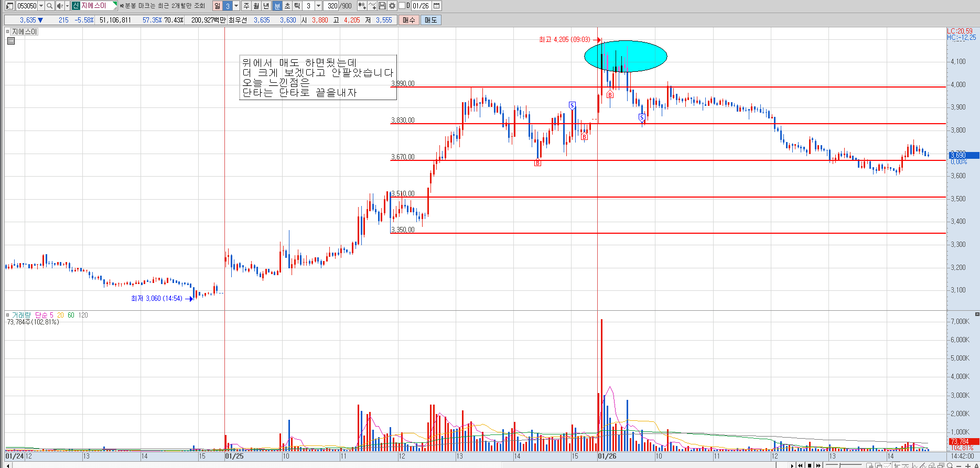The image size is (980, 468).
Task: Open the chart window panel icon at far left of toolbar
Action: tap(9, 6)
